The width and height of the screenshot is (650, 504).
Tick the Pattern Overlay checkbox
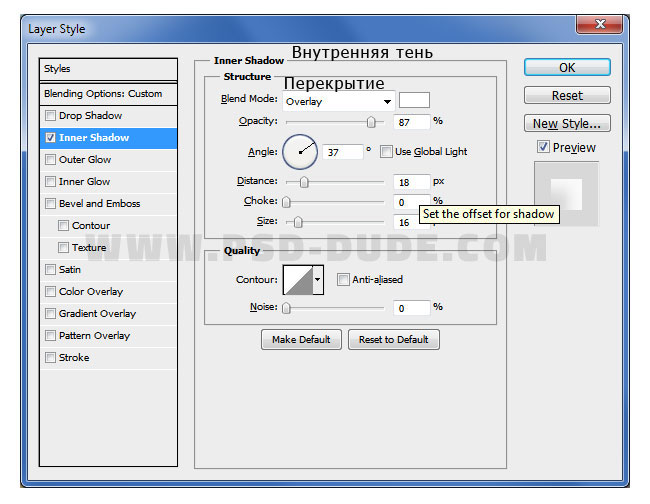(50, 335)
